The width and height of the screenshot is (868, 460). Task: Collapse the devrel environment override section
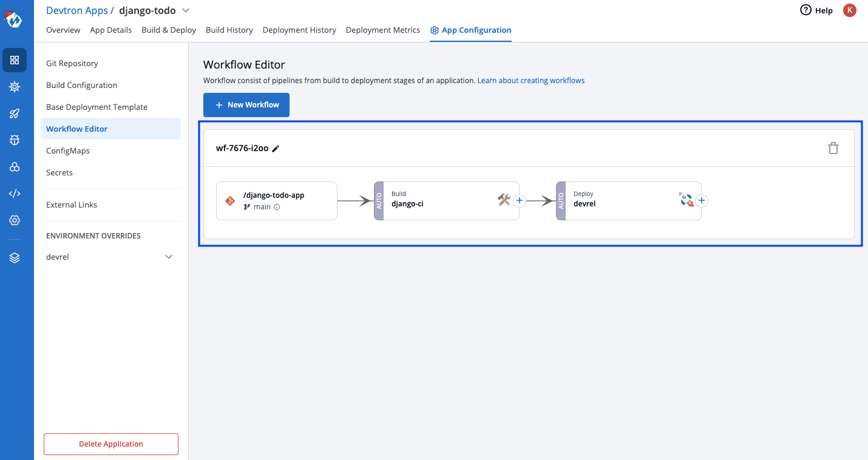pyautogui.click(x=168, y=257)
